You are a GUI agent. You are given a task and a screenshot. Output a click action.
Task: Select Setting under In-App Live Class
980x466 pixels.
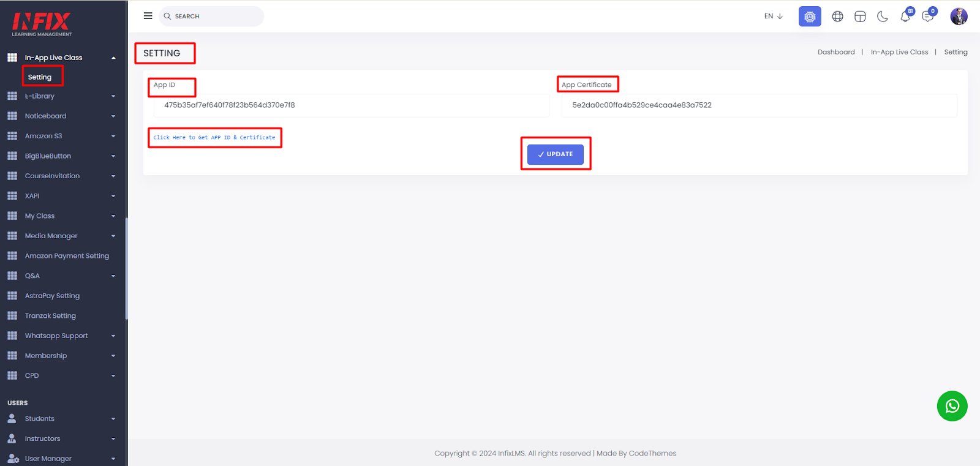click(40, 77)
